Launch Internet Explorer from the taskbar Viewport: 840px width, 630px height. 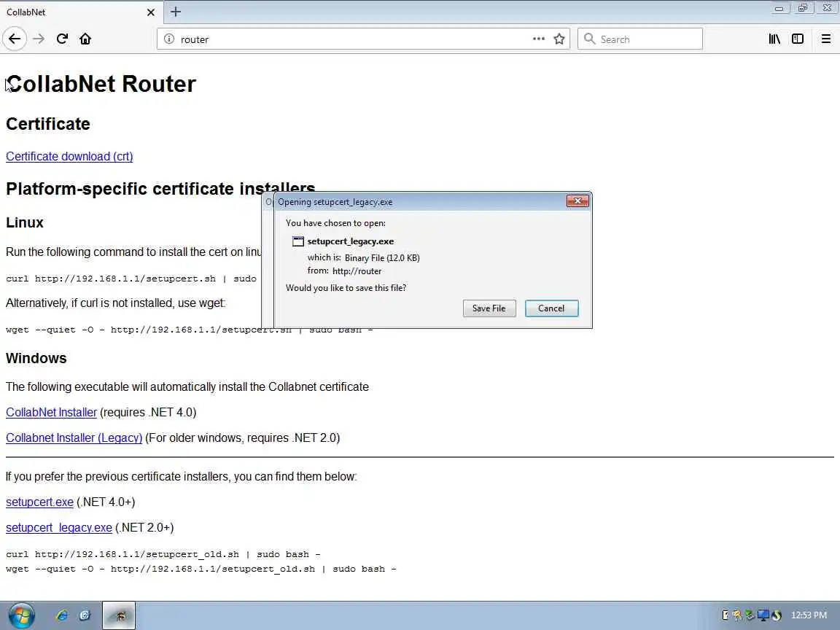point(61,615)
